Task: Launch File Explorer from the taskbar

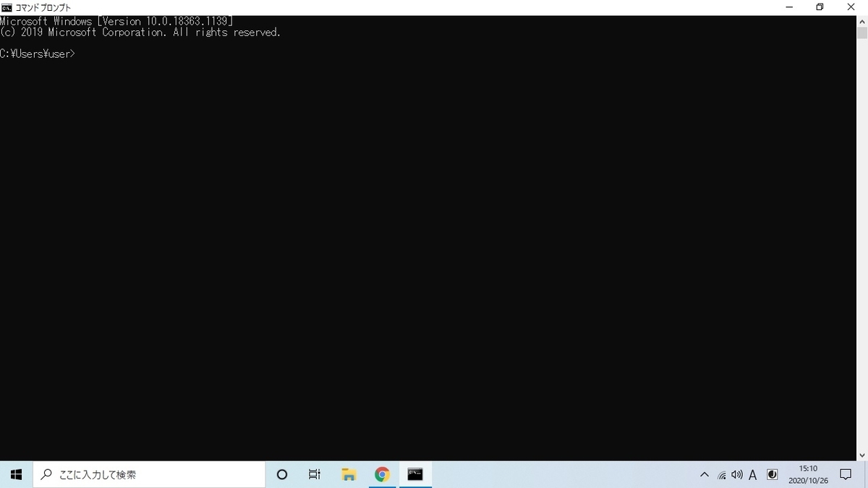Action: tap(349, 474)
